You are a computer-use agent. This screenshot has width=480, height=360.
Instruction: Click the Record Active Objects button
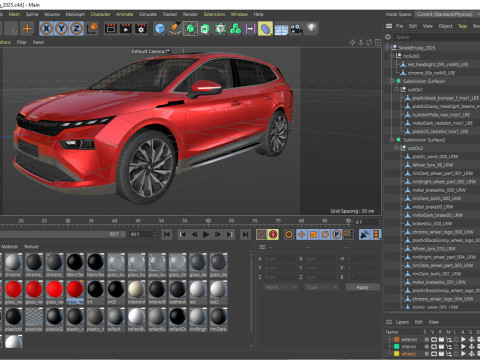point(262,235)
